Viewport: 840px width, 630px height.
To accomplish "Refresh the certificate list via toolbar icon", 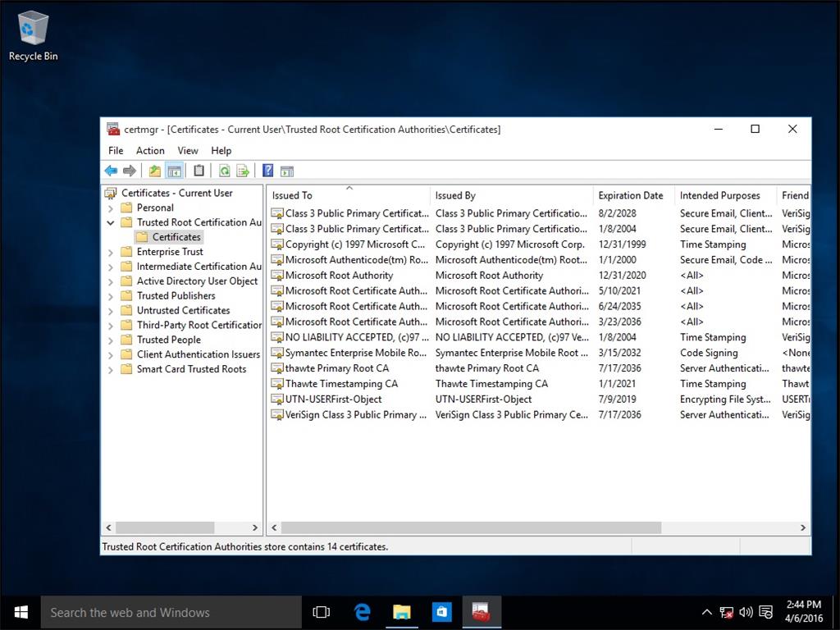I will point(225,171).
